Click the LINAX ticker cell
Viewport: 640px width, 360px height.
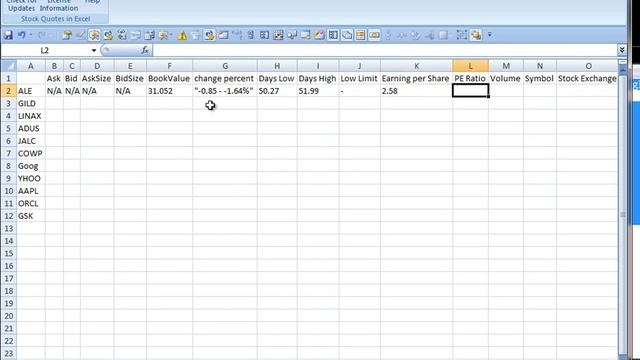(31, 116)
